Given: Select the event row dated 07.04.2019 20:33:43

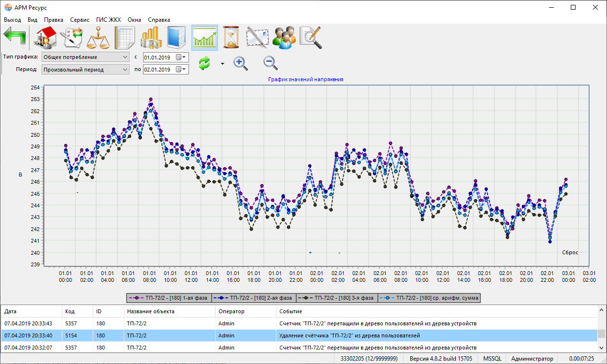Looking at the screenshot, I should (x=299, y=323).
